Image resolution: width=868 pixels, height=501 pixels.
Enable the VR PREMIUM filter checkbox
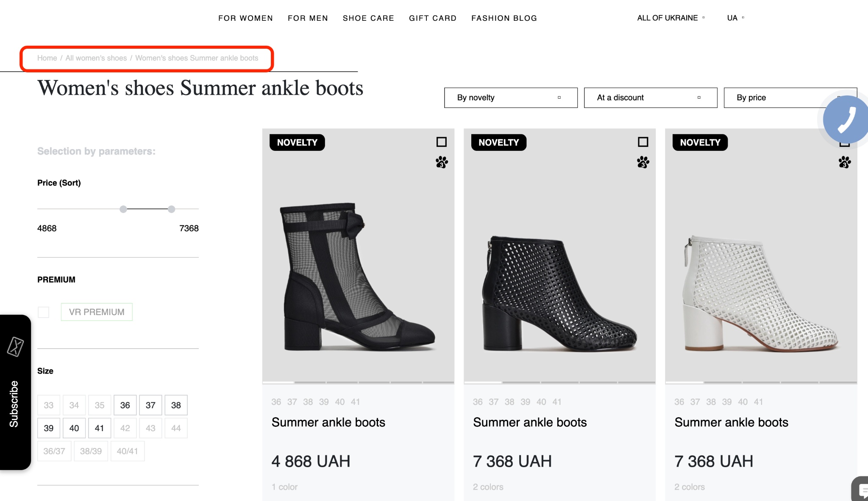click(44, 312)
